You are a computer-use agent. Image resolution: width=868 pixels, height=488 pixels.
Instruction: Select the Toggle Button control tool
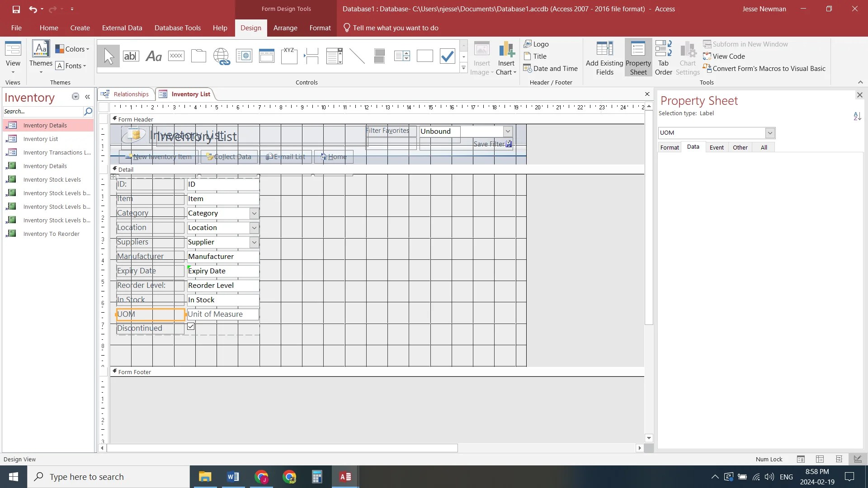click(379, 56)
